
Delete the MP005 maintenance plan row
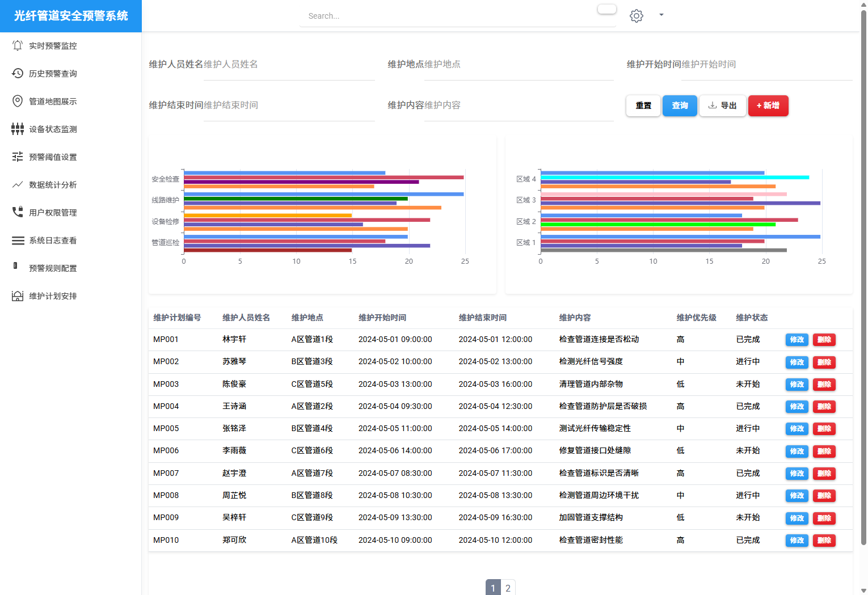click(x=824, y=429)
